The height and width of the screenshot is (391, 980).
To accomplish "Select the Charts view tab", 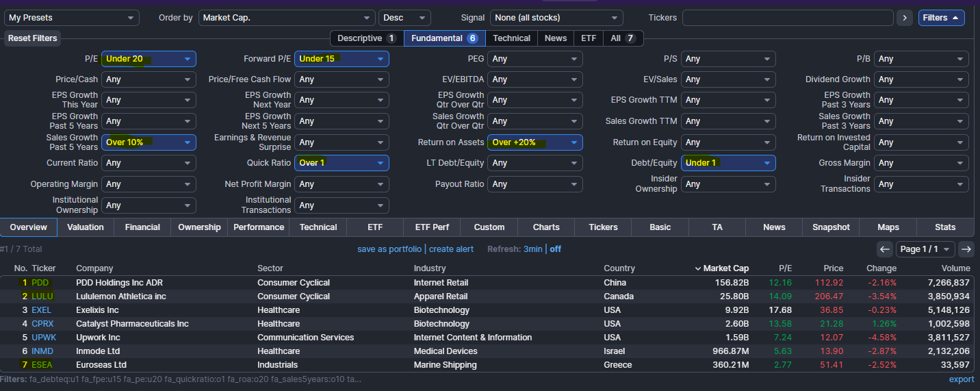I will click(546, 227).
